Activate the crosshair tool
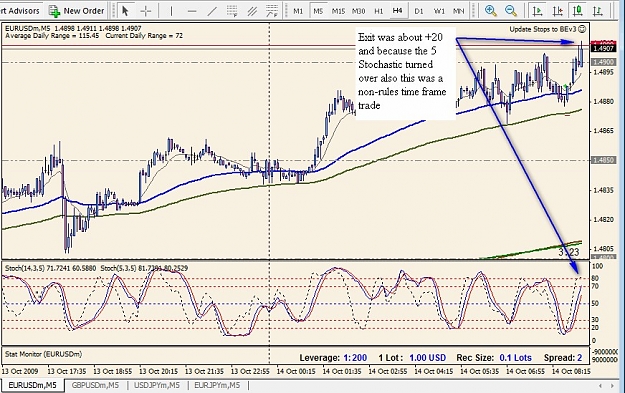625x393 pixels. 146,11
